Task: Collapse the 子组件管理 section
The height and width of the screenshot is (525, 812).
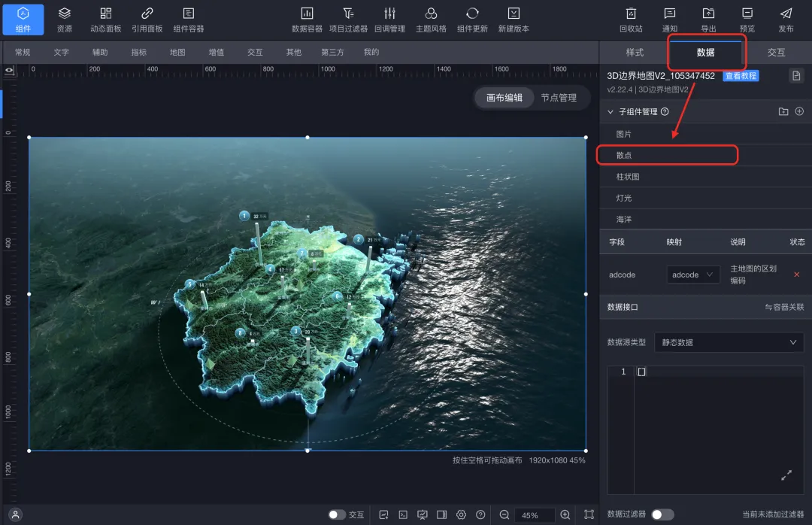Action: coord(611,111)
